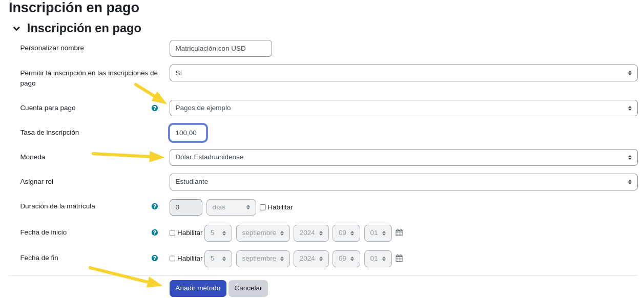
Task: Open the Pagos de ejemplo account dropdown
Action: coord(403,108)
